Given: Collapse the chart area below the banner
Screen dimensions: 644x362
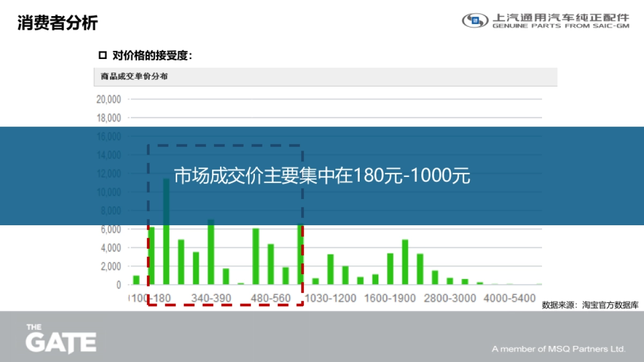Looking at the screenshot, I should (x=322, y=257).
